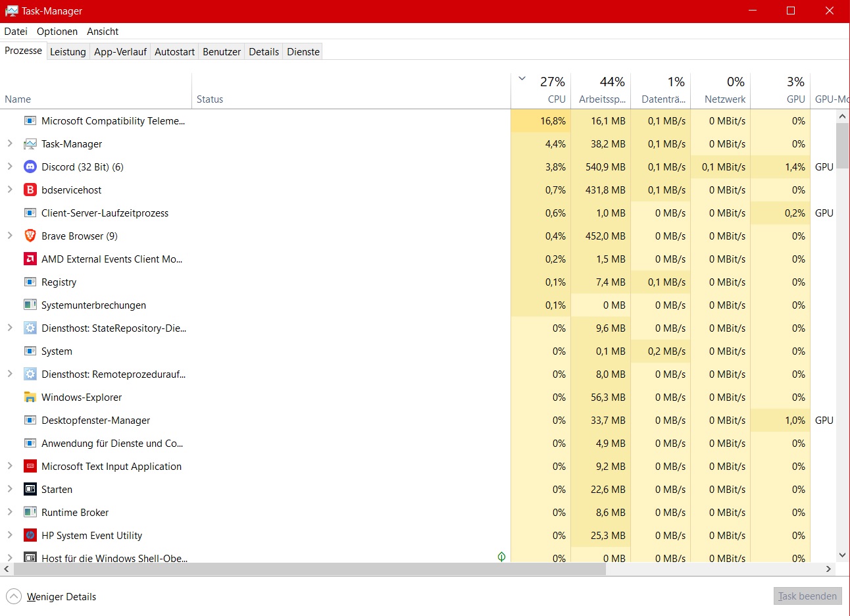
Task: Click vertical scrollbar down arrow
Action: click(842, 555)
